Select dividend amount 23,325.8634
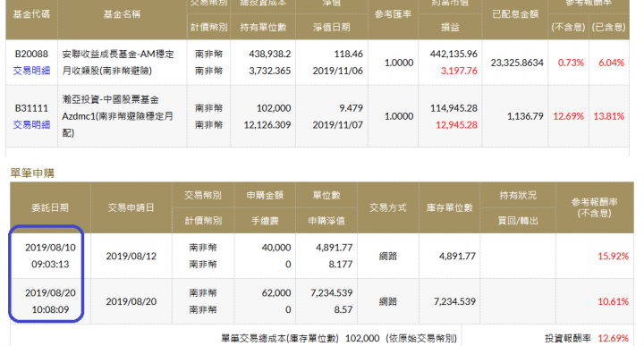Image resolution: width=644 pixels, height=346 pixels. [517, 63]
